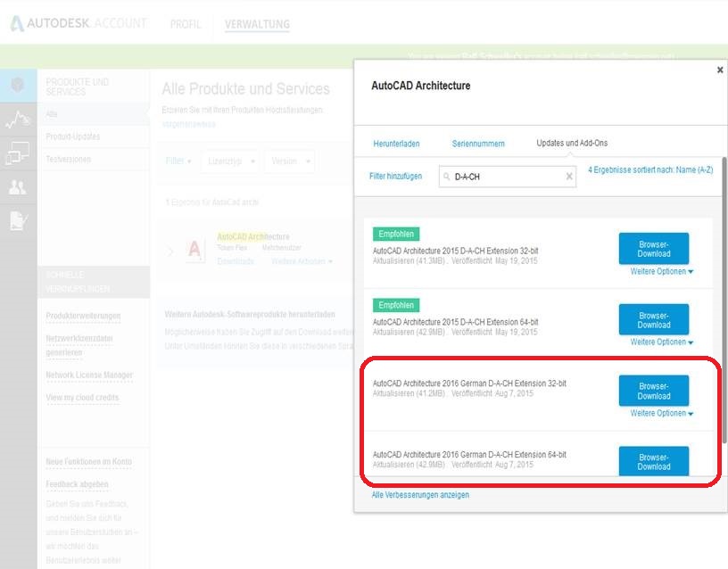The width and height of the screenshot is (728, 569).
Task: Open the Filter dropdown
Action: (x=178, y=161)
